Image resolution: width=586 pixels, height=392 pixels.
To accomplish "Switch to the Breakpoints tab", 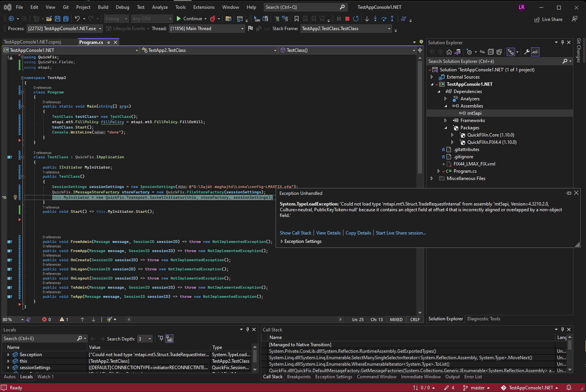I will tap(299, 377).
